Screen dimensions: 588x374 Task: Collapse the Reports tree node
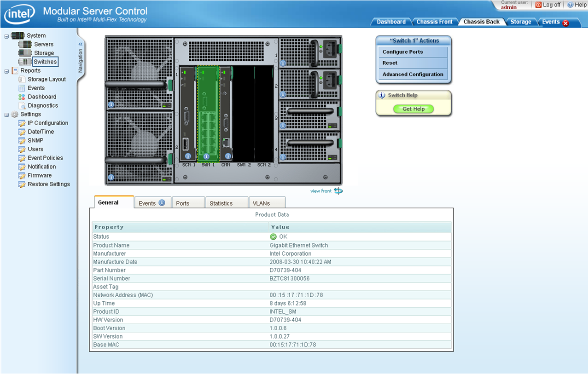tap(6, 71)
